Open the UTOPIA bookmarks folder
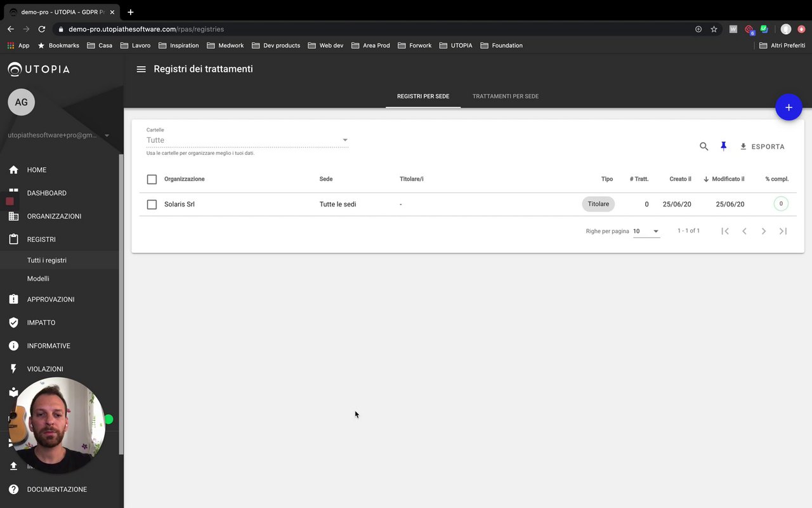Image resolution: width=812 pixels, height=508 pixels. 456,46
